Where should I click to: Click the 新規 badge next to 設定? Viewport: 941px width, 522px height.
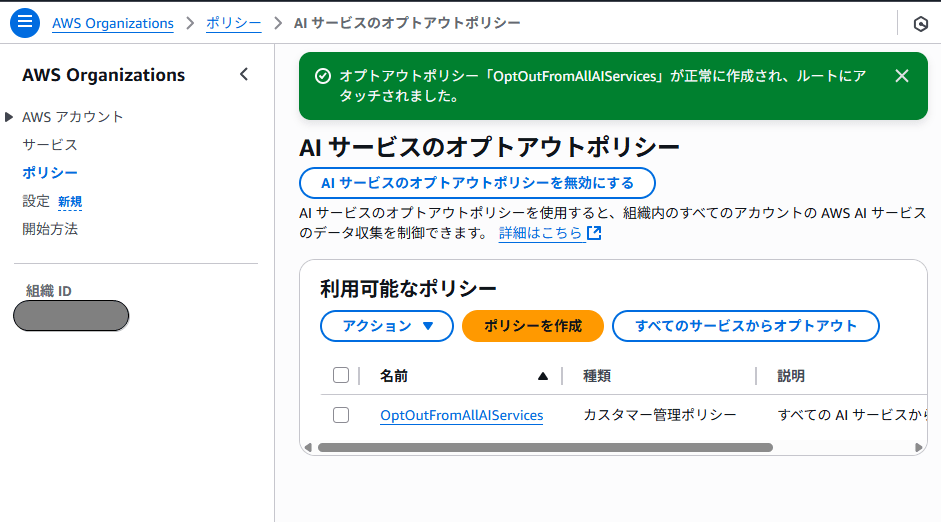[70, 202]
